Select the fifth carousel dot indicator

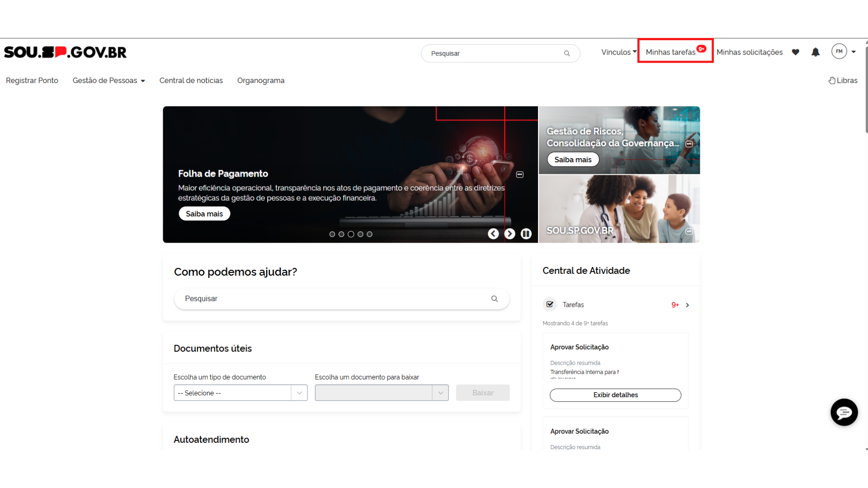pos(369,234)
